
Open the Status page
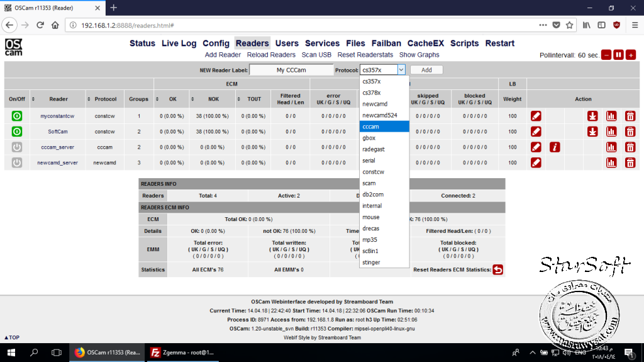point(143,43)
